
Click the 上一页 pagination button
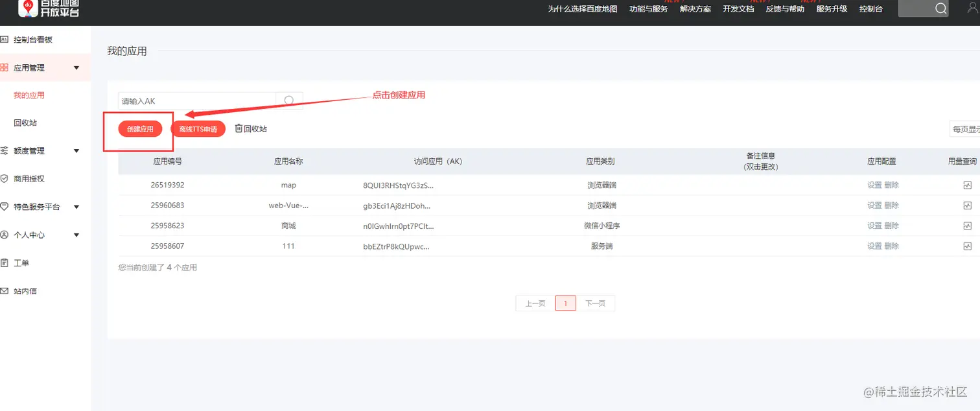[535, 303]
